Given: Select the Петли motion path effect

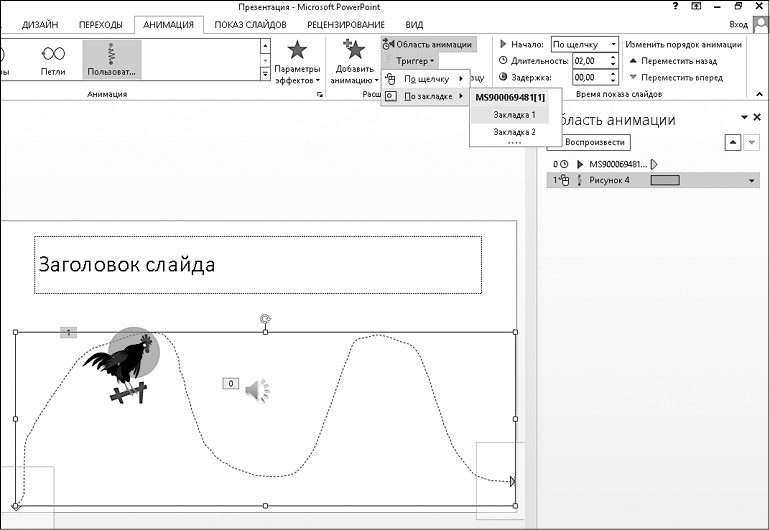Looking at the screenshot, I should tap(53, 59).
